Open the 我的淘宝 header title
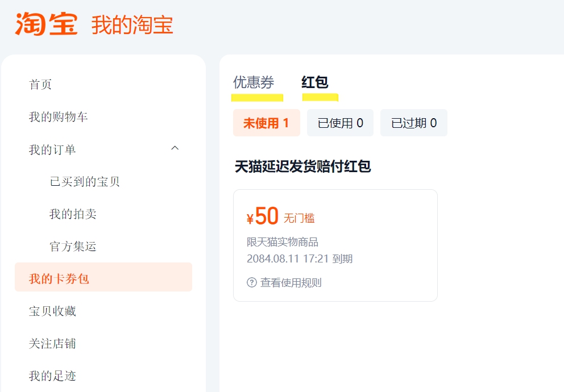 coord(132,25)
